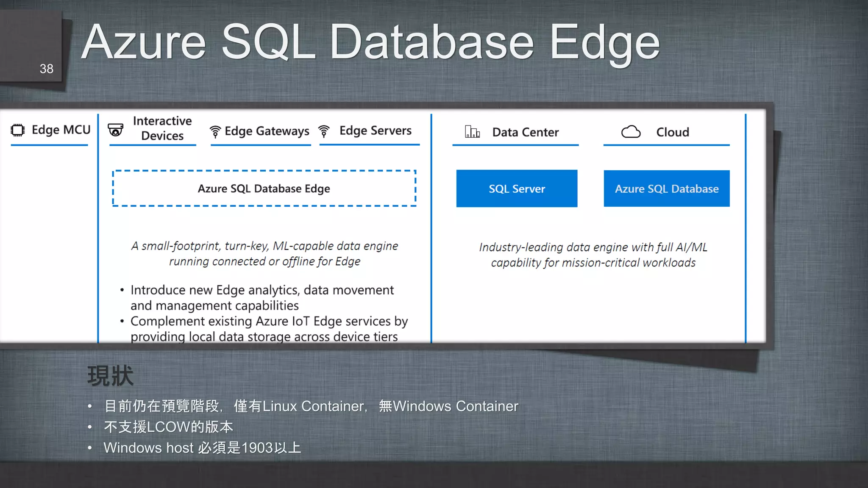This screenshot has width=868, height=488.
Task: Click the 'Edge Servers' heading
Action: [x=376, y=130]
